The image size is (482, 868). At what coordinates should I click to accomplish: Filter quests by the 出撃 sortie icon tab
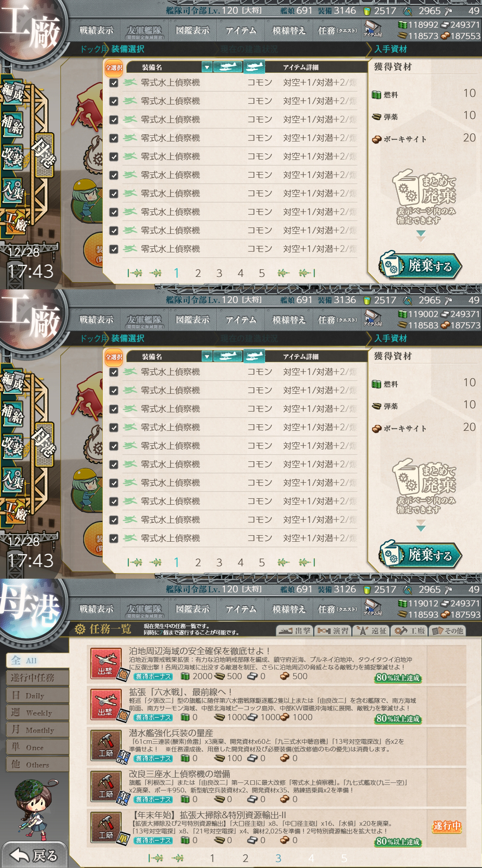click(294, 631)
